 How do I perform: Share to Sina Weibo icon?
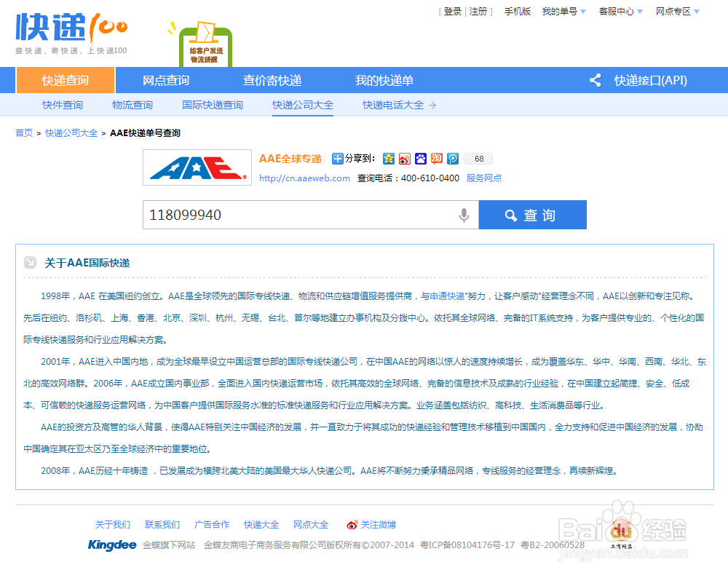405,158
